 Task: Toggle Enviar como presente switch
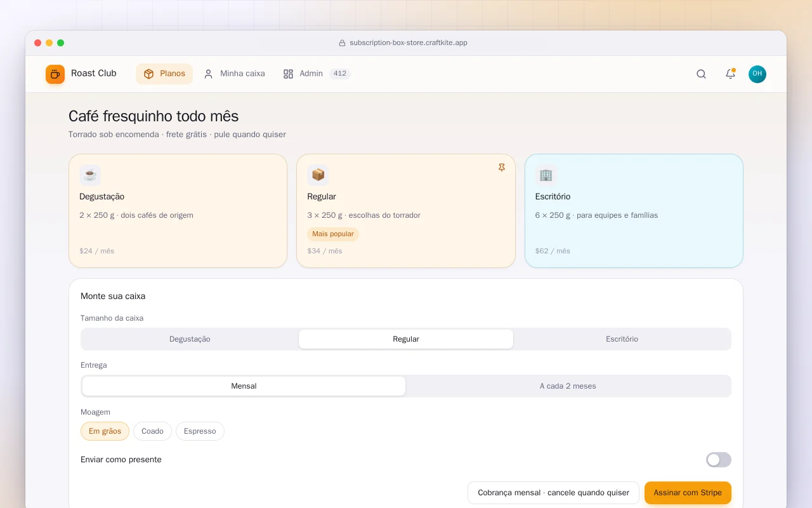click(x=719, y=460)
